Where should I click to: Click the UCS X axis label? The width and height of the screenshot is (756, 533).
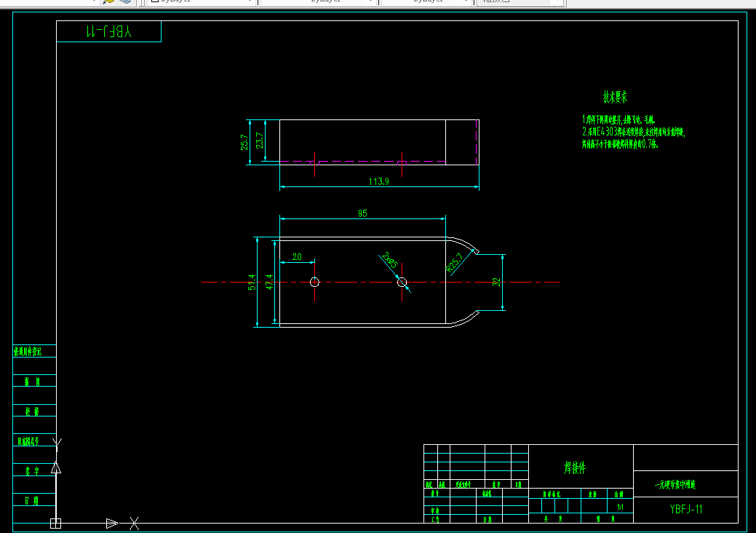pyautogui.click(x=134, y=524)
